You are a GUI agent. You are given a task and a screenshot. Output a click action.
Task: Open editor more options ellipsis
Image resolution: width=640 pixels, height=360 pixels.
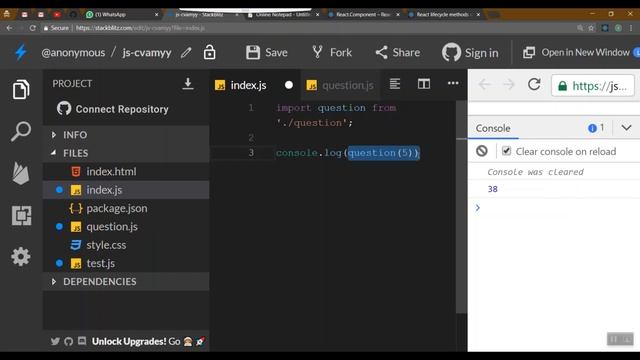coord(453,83)
